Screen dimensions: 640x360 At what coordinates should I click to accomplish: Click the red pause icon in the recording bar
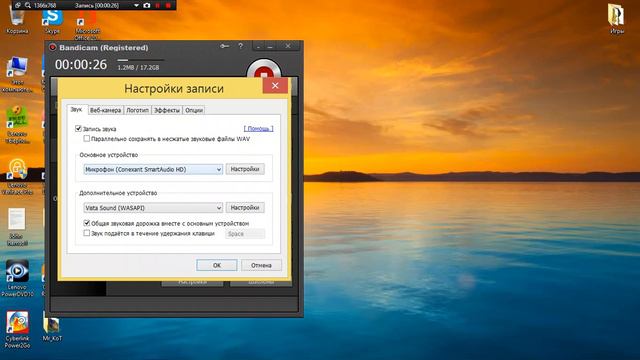pos(158,5)
